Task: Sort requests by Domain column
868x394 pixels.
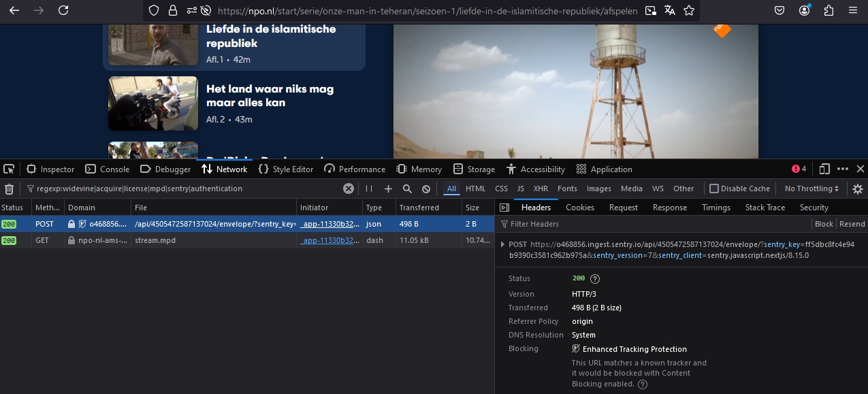Action: [97, 208]
